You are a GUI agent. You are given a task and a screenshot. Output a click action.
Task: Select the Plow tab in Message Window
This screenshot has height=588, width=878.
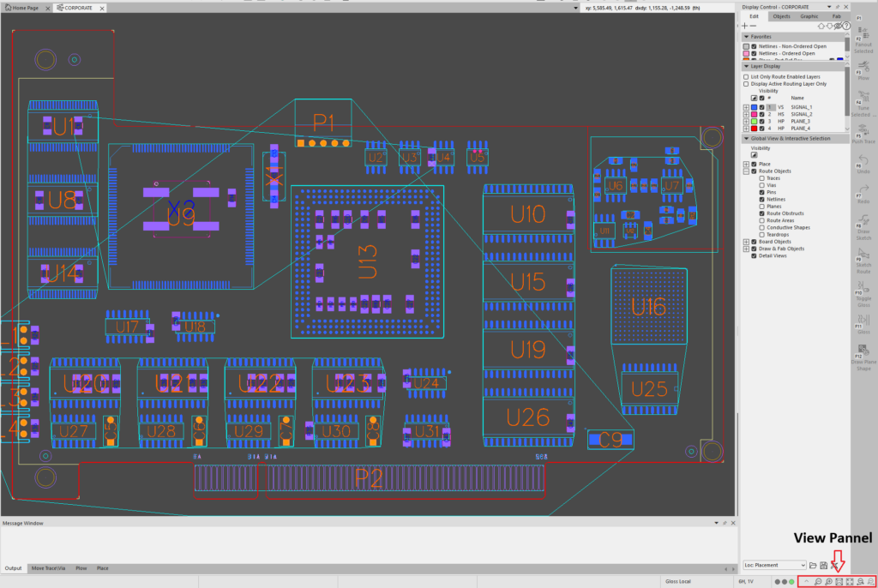tap(81, 568)
